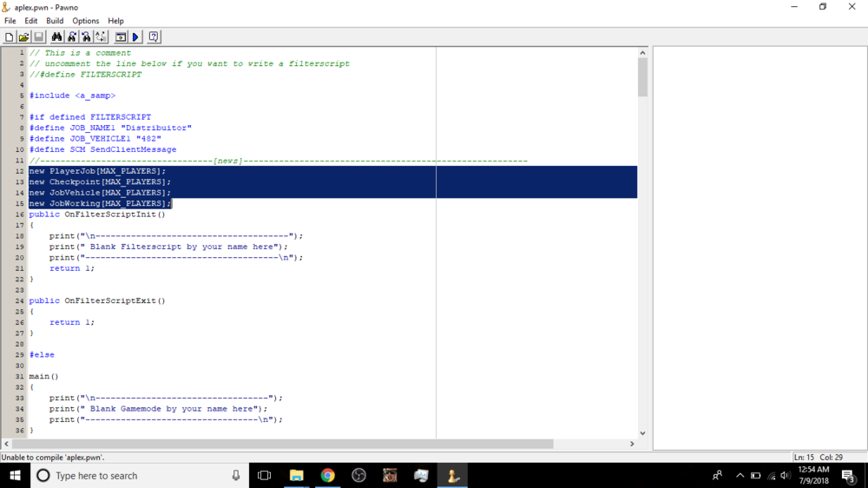Click the 'Ln: 15' status bar entry
This screenshot has height=488, width=868.
point(804,458)
